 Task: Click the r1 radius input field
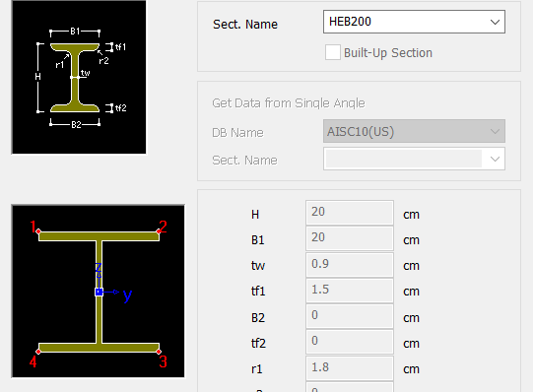coord(350,367)
